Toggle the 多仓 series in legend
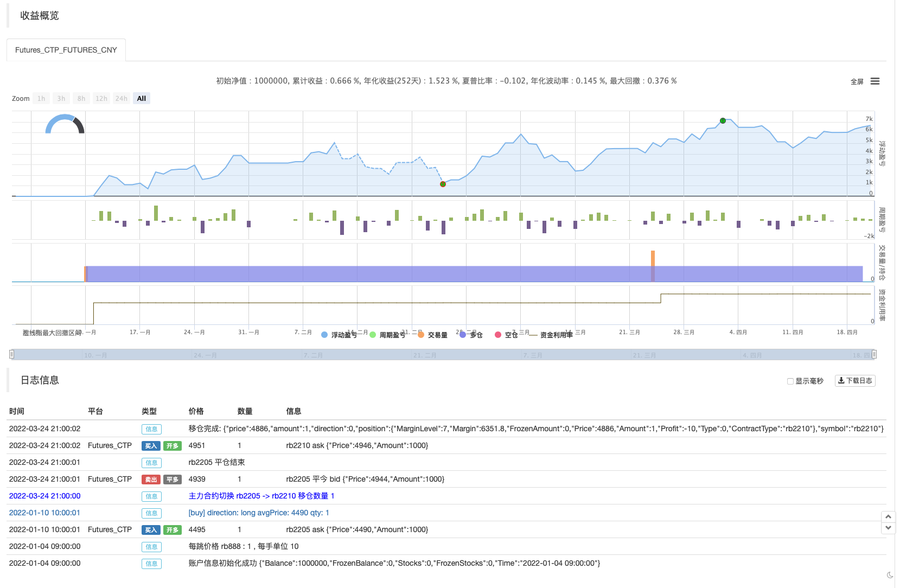 [471, 335]
